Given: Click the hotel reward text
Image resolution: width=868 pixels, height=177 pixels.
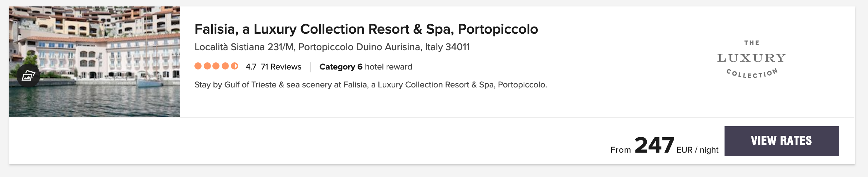Looking at the screenshot, I should coord(388,67).
